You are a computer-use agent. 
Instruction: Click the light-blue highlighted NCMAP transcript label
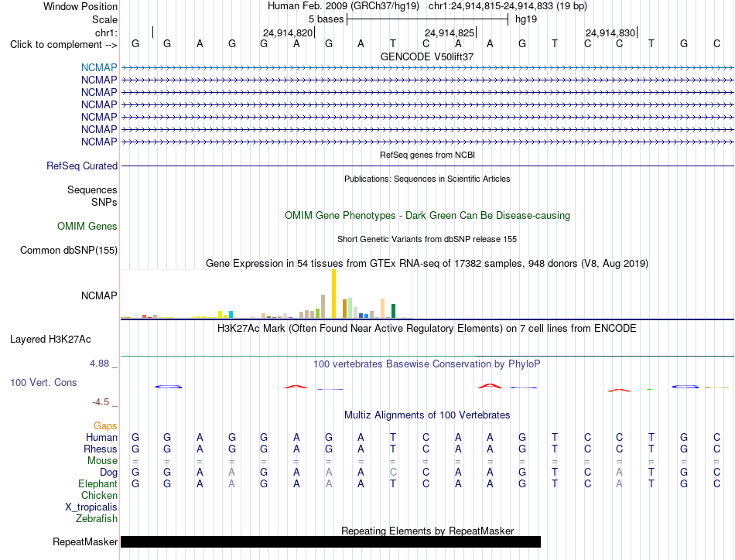click(x=99, y=67)
